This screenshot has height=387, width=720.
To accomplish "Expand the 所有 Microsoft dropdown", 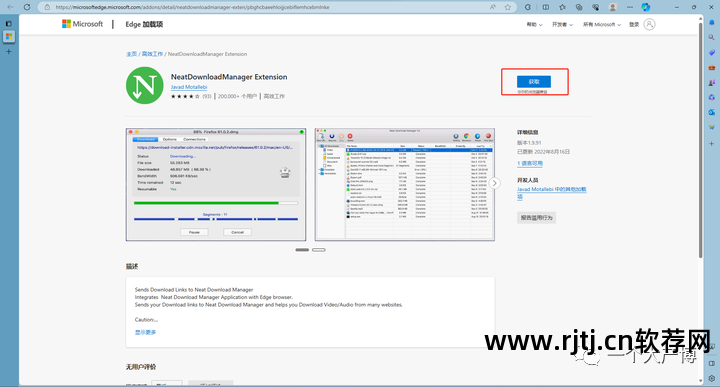I will pos(602,25).
